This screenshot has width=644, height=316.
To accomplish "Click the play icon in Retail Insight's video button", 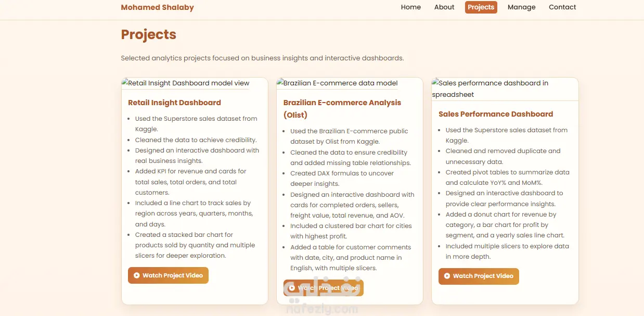I will pos(136,275).
